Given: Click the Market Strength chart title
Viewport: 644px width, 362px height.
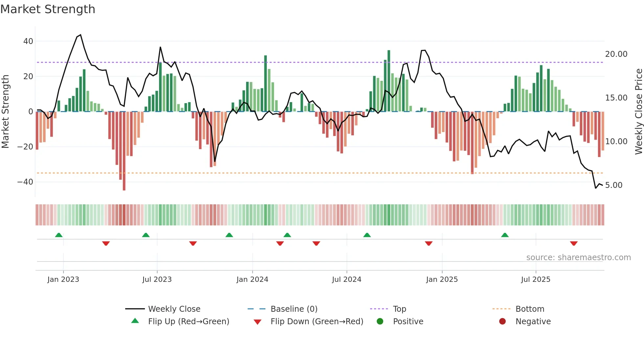Looking at the screenshot, I should coord(48,9).
